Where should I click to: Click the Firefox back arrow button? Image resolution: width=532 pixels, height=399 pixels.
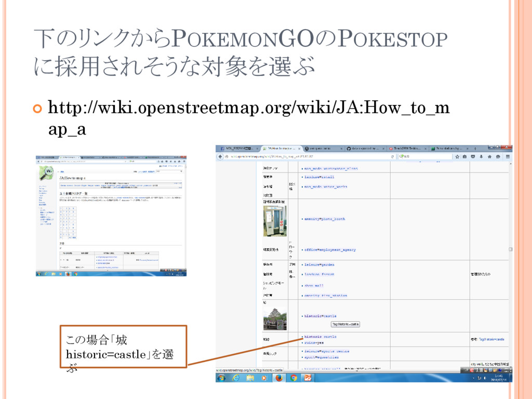(220, 156)
